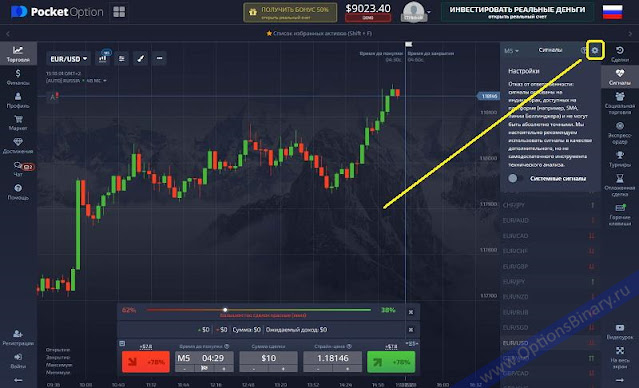
Task: Open the apps grid icon near logo
Action: pos(119,12)
